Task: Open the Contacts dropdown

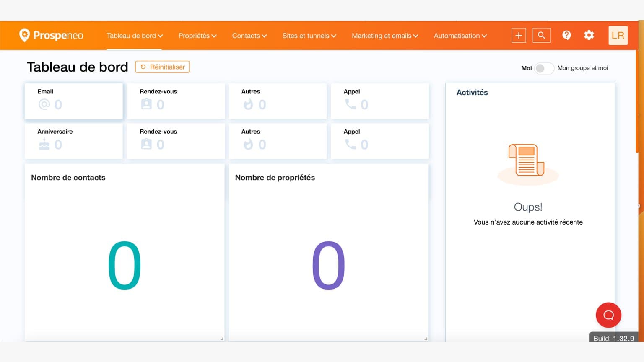Action: tap(249, 36)
